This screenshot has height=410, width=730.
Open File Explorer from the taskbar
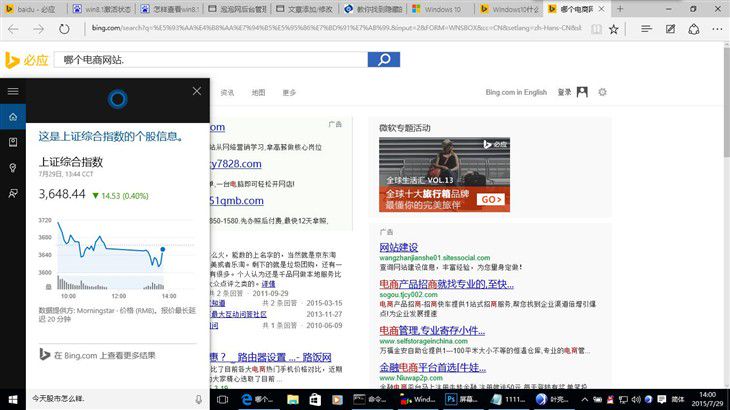pos(292,399)
